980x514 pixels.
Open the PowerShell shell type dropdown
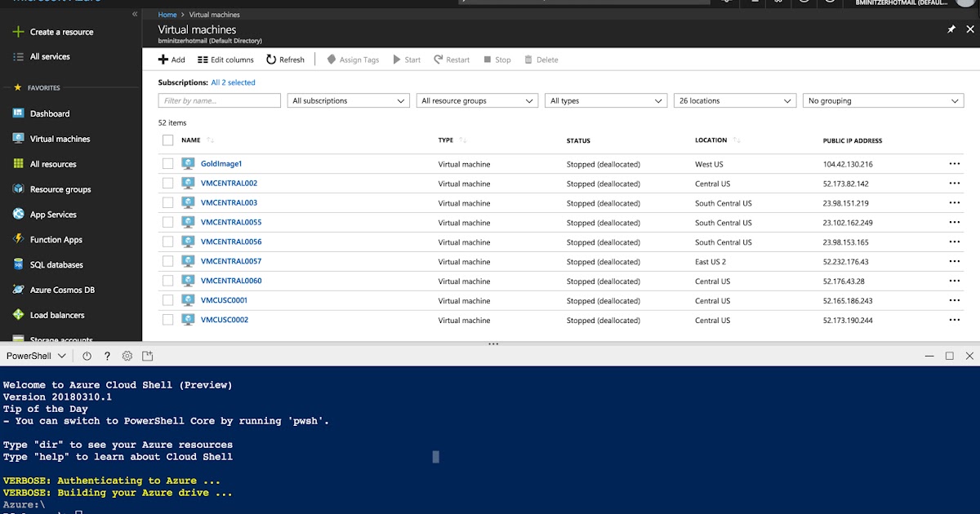(x=35, y=355)
